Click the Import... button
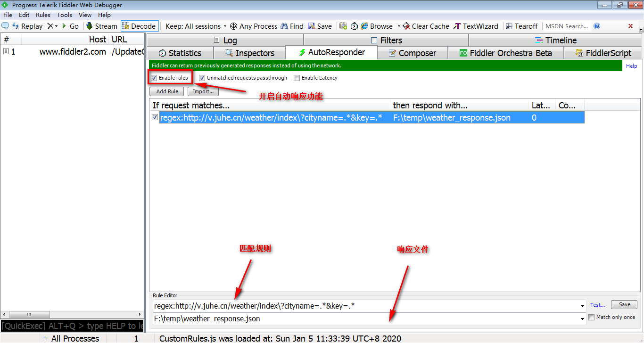Screen dimensions: 644x343 coord(203,91)
